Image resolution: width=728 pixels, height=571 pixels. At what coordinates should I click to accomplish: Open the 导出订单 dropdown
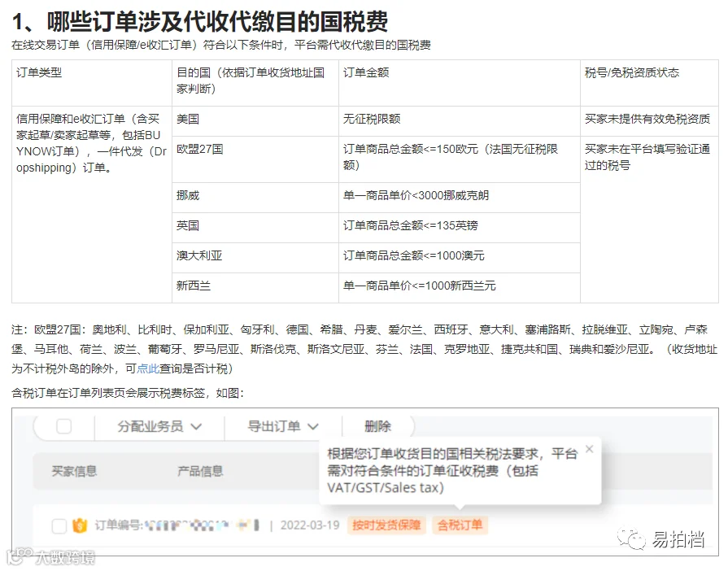pyautogui.click(x=283, y=426)
